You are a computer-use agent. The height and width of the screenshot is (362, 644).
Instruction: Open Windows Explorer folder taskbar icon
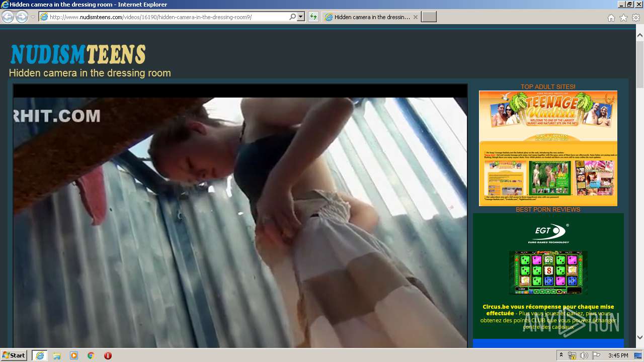click(57, 355)
